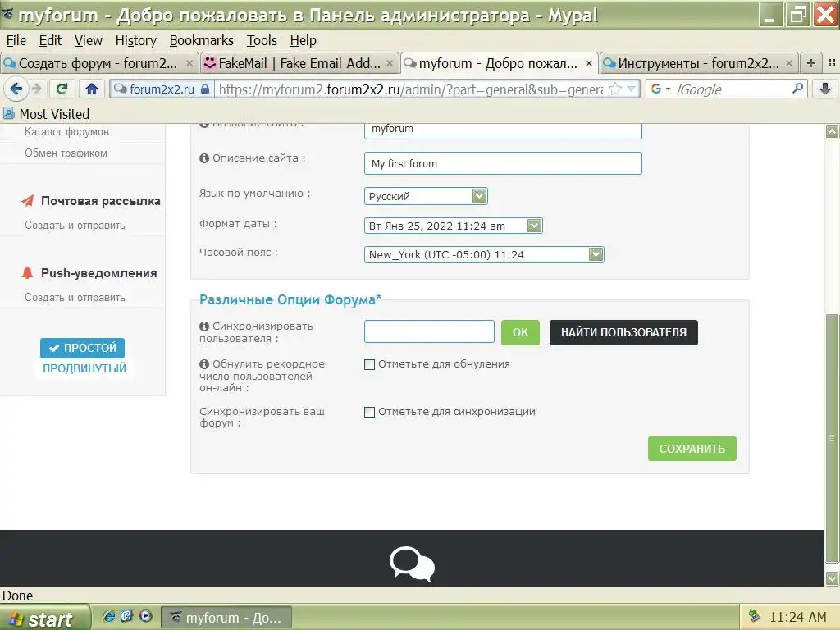
Task: Click the Описание сайта text field
Action: click(x=503, y=163)
